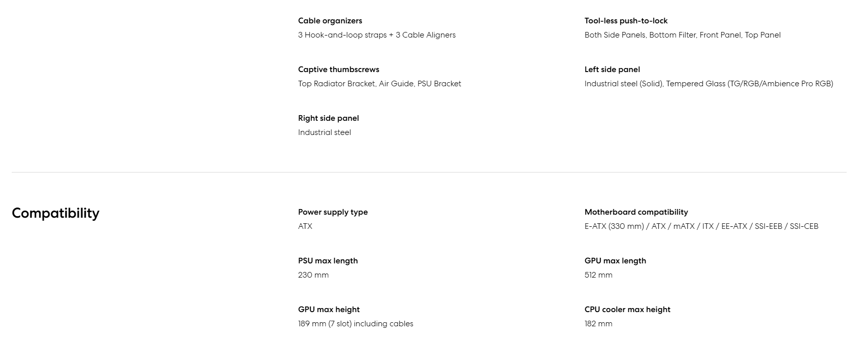
Task: Click the 512 mm GPU length value
Action: point(598,275)
